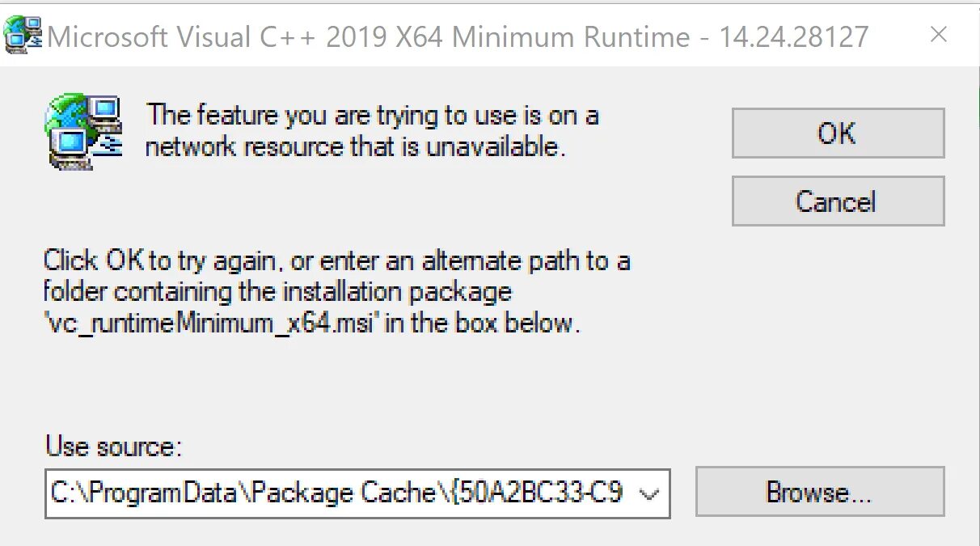Viewport: 980px width, 546px height.
Task: Click the 'The feature you are trying' message line
Action: point(373,116)
